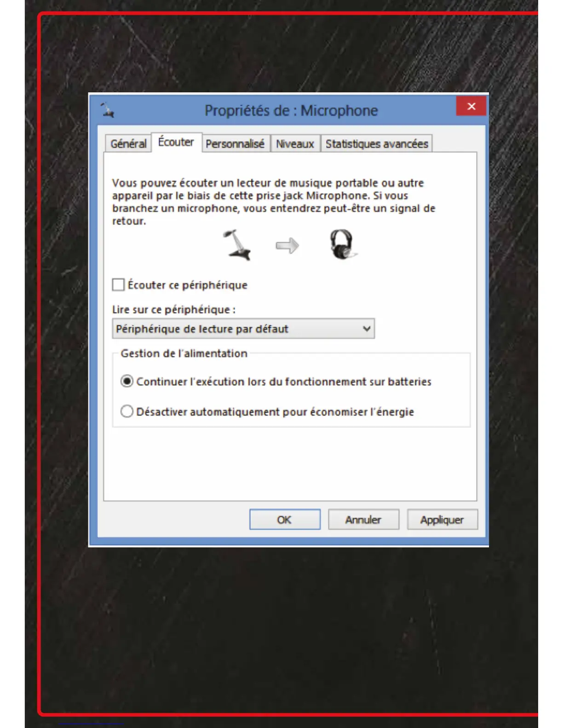The width and height of the screenshot is (563, 728).
Task: Click the Appliquer button
Action: click(442, 520)
